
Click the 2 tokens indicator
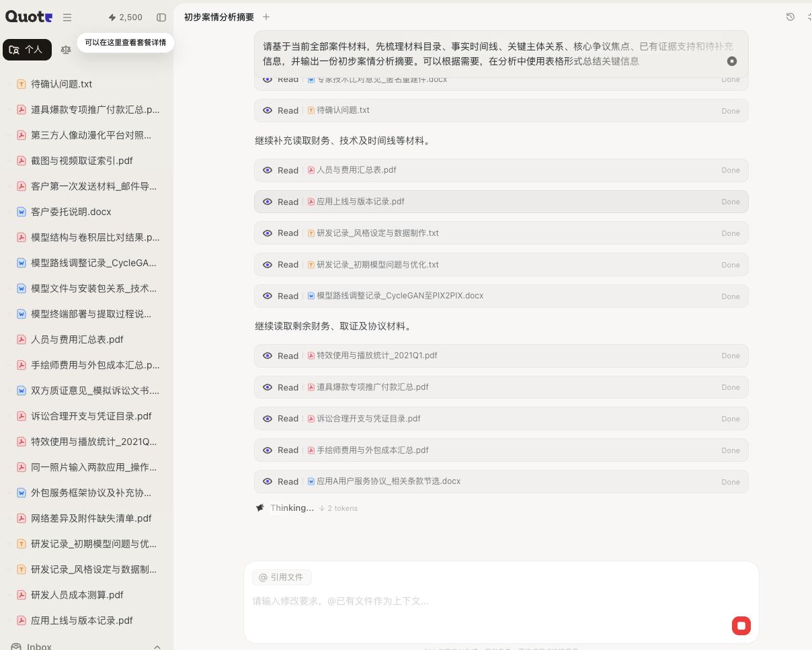[339, 508]
